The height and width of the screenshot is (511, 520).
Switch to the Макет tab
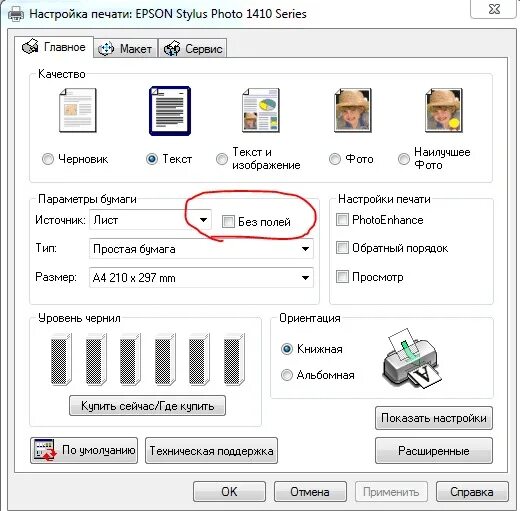[x=126, y=49]
